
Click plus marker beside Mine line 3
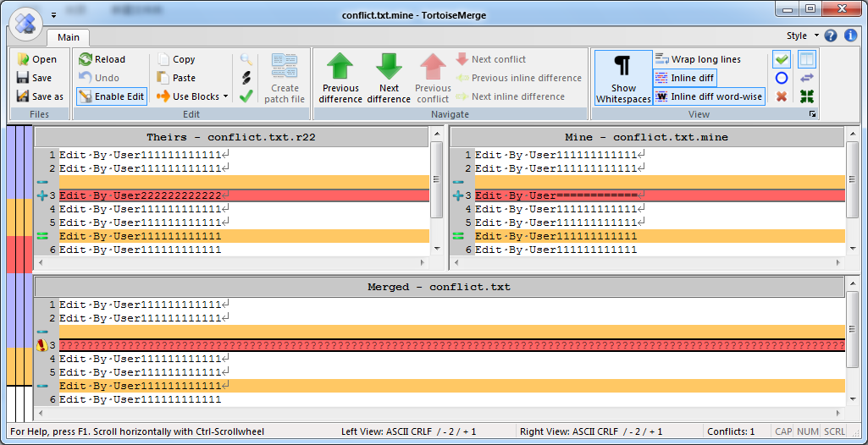coord(458,195)
